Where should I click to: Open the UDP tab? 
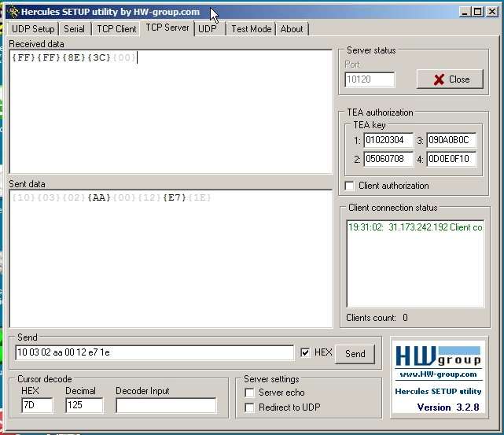click(x=208, y=29)
